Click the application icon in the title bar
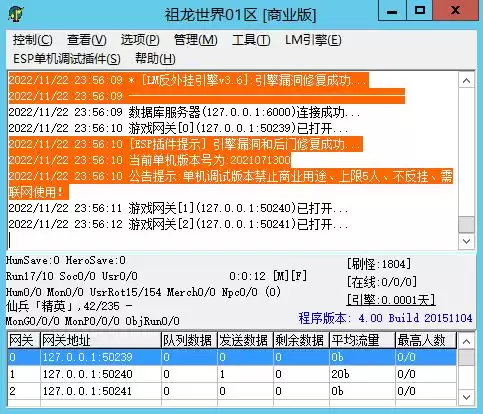The height and width of the screenshot is (414, 483). (15, 14)
